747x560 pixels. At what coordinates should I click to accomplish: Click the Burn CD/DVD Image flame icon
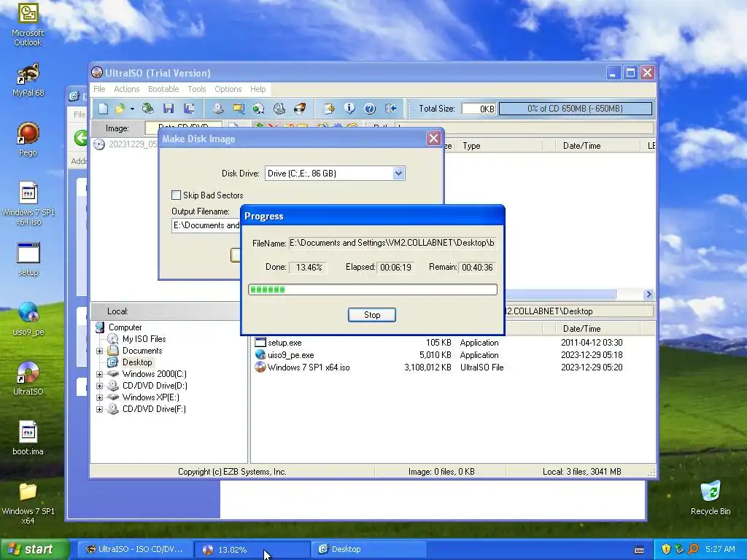click(x=300, y=109)
